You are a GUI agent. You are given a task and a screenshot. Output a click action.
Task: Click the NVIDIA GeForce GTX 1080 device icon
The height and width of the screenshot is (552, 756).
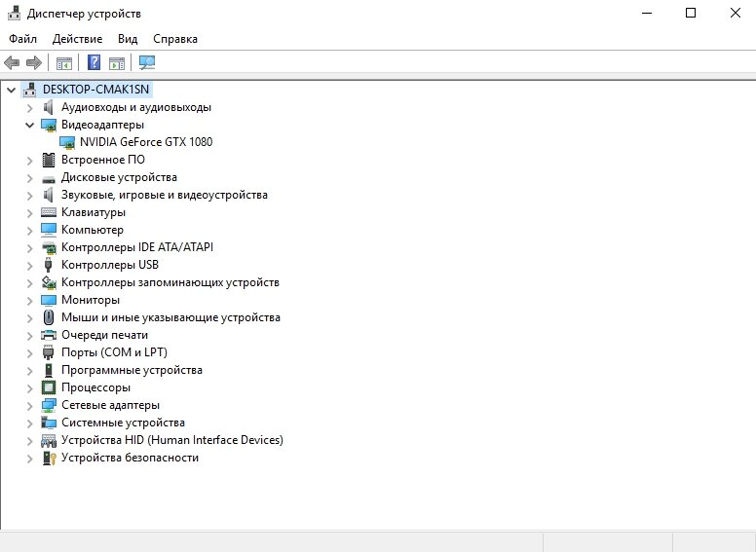(67, 142)
